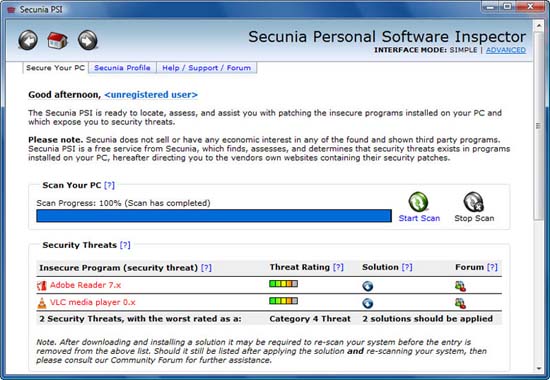This screenshot has width=550, height=380.
Task: Click the Start Scan text link
Action: pos(419,218)
